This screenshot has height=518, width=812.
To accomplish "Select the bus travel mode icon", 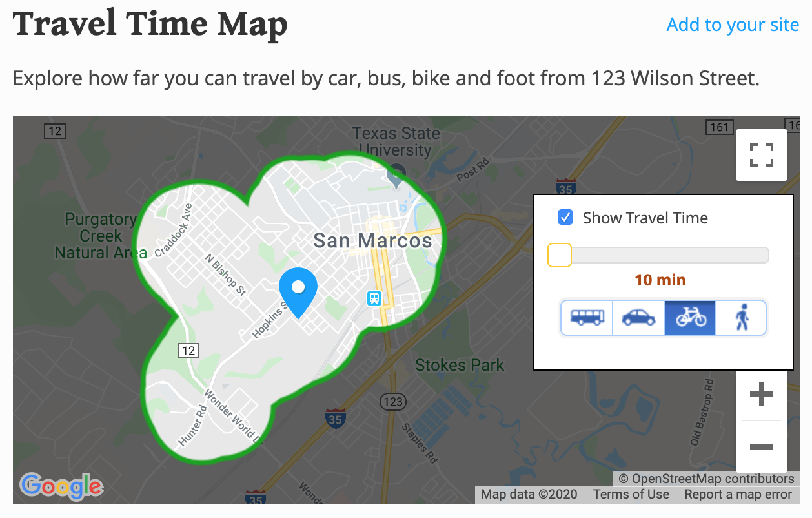I will 587,317.
